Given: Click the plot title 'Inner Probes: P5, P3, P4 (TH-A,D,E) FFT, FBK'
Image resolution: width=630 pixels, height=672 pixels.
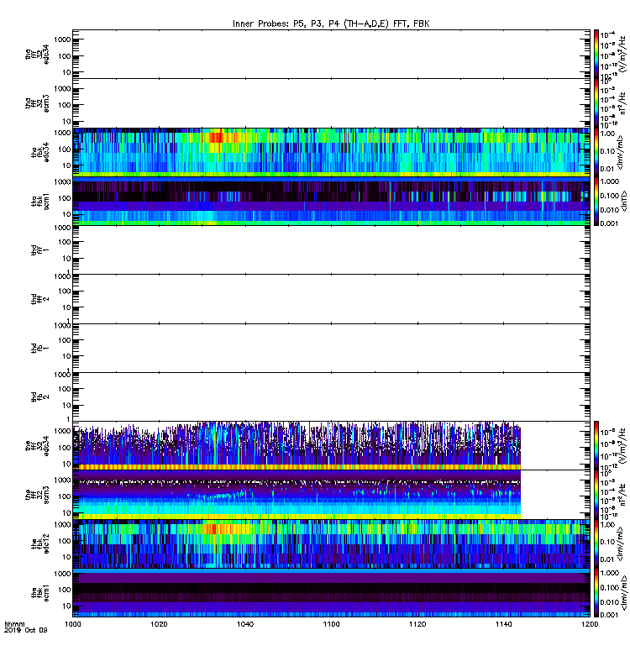Looking at the screenshot, I should pyautogui.click(x=331, y=24).
